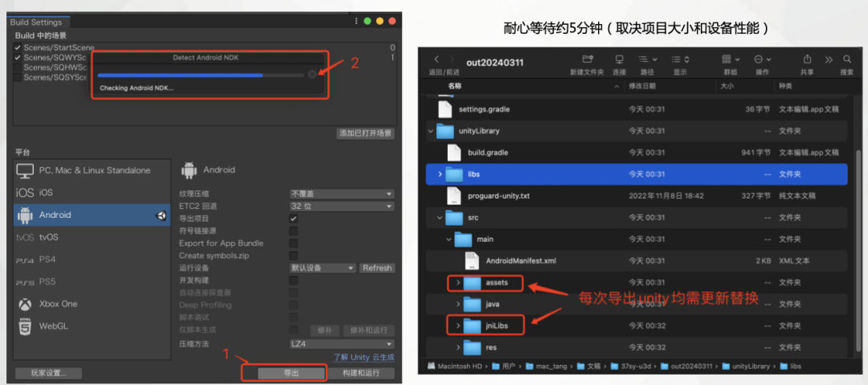Click the proguard-unity.txt file icon
The image size is (868, 385).
coord(454,195)
